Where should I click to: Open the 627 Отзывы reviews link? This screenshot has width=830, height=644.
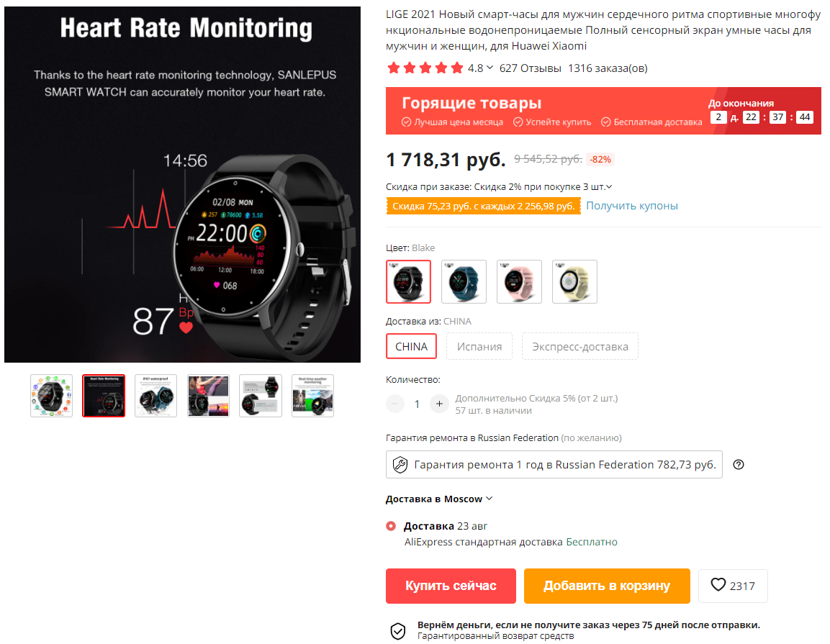point(530,68)
